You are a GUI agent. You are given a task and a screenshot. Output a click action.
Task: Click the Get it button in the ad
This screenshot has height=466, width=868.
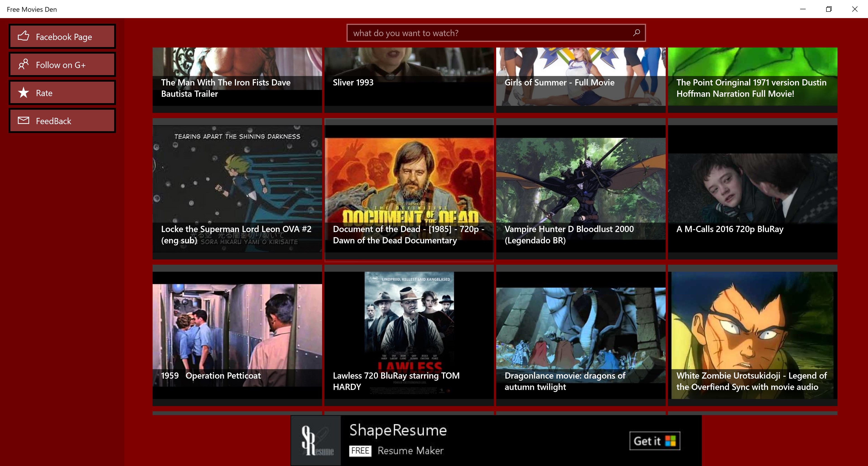click(x=654, y=441)
